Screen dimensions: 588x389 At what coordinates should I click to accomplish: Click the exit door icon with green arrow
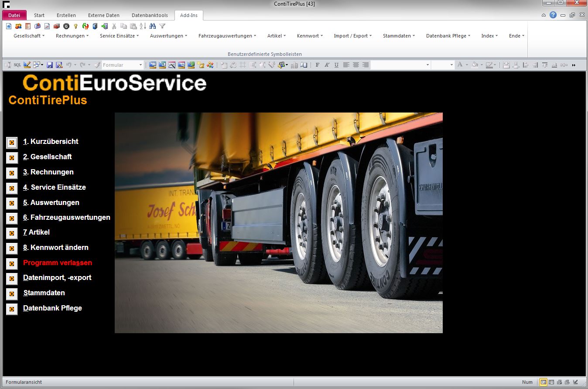coord(105,26)
